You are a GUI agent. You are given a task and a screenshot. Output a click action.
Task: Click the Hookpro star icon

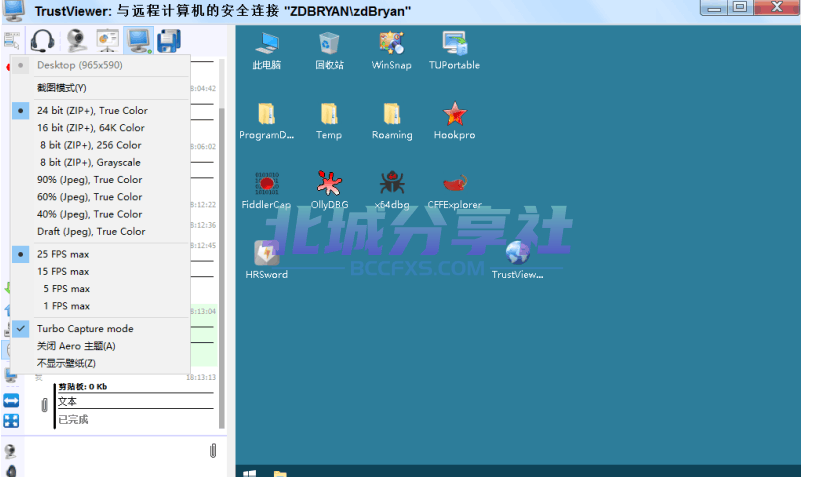tap(454, 120)
